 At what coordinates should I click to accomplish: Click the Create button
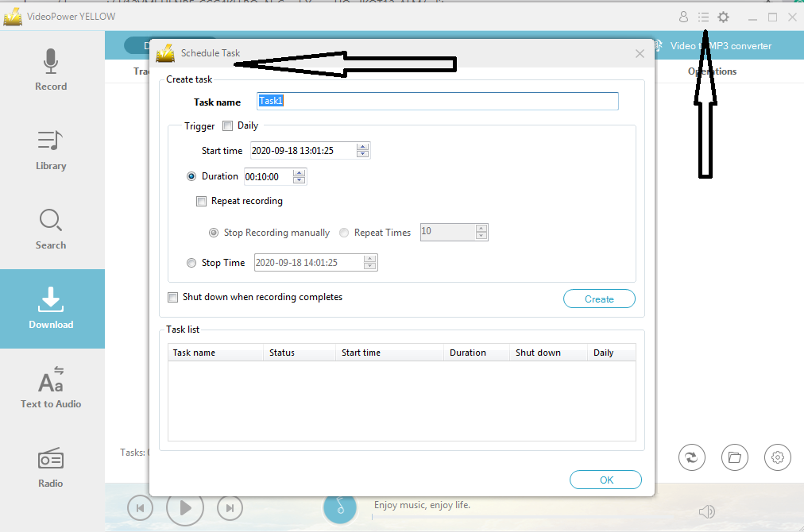tap(599, 299)
